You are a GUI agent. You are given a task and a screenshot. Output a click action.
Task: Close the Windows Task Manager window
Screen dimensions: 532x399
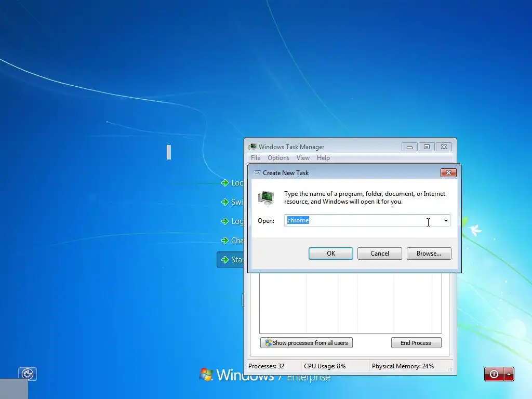[x=444, y=147]
